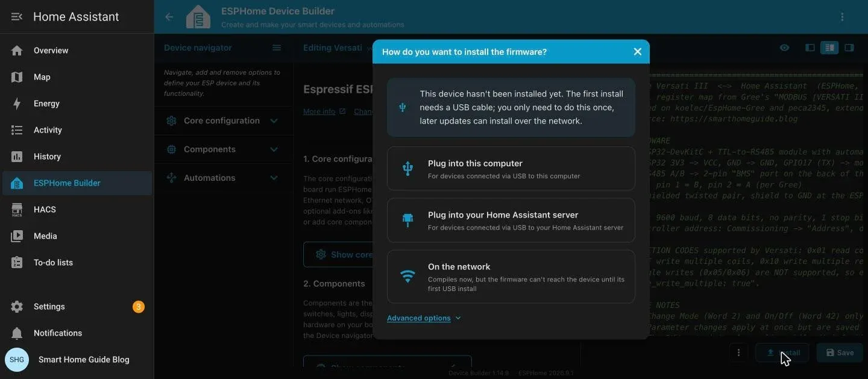The width and height of the screenshot is (868, 379).
Task: Click the Install button
Action: 782,353
